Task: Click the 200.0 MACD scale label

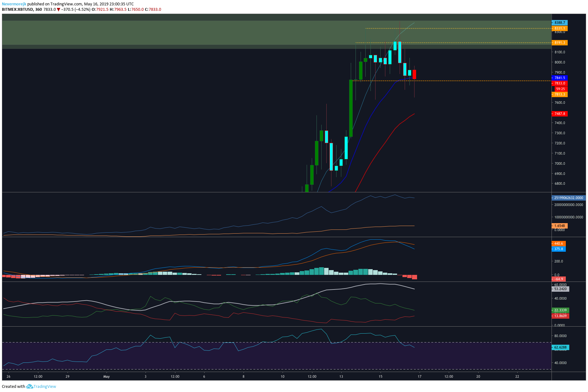Action: pyautogui.click(x=559, y=262)
